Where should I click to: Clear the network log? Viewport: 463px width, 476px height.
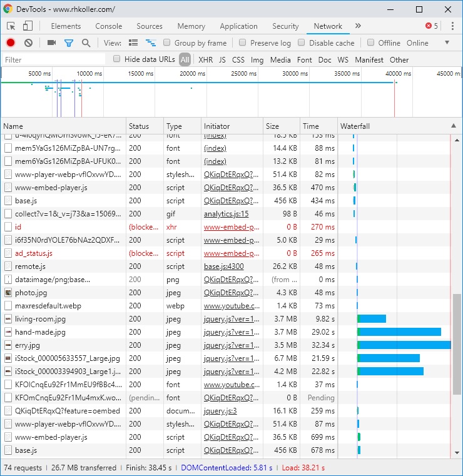pyautogui.click(x=28, y=43)
